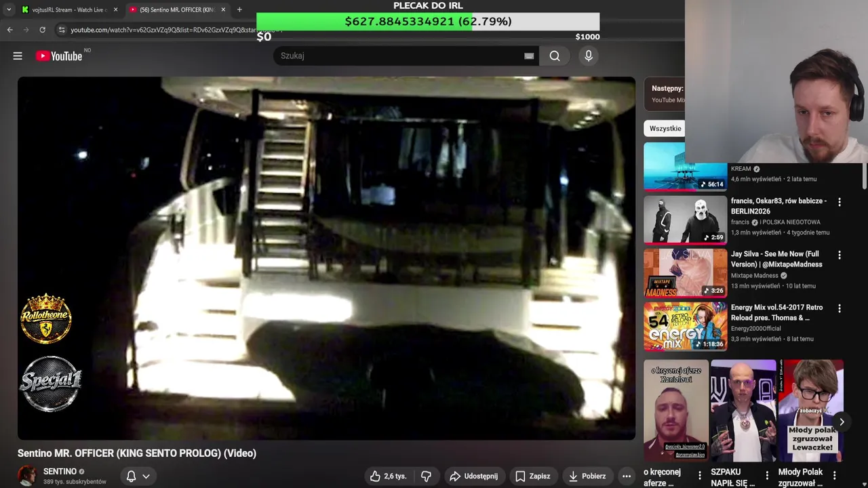Reload the current page
868x488 pixels.
42,30
